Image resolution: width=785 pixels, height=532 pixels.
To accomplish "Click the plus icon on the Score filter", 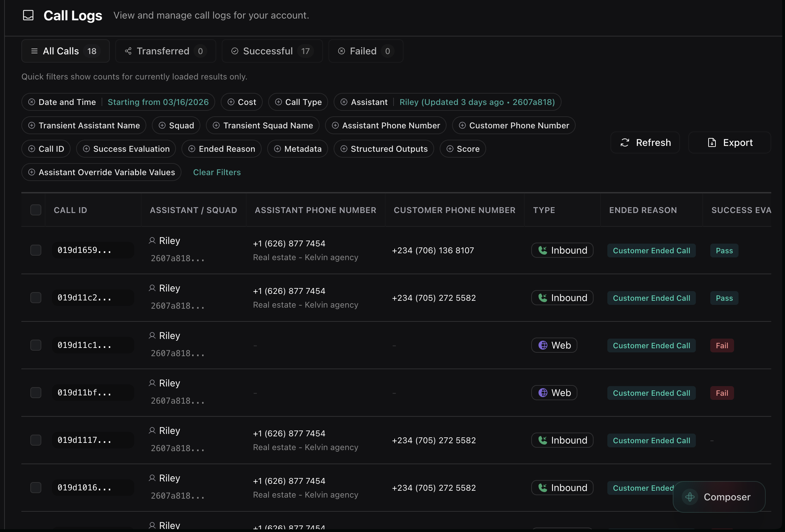I will 450,149.
